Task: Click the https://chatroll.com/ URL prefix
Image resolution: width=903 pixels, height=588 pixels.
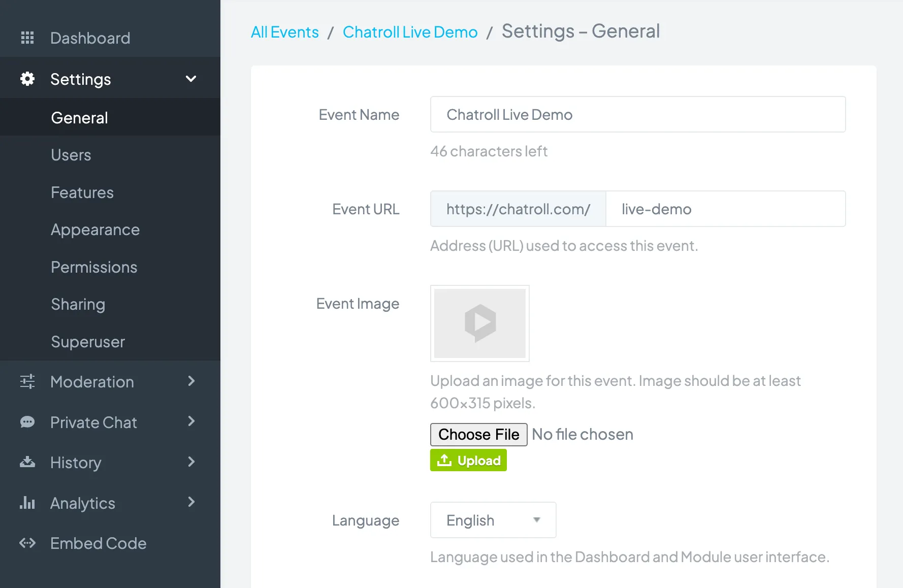Action: (x=518, y=209)
